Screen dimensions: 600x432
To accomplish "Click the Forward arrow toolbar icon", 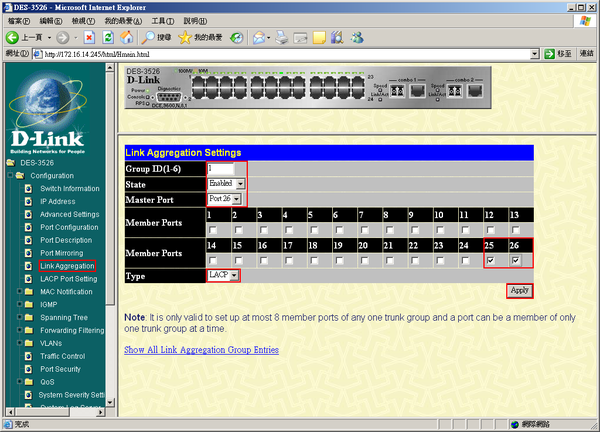I will click(x=62, y=37).
